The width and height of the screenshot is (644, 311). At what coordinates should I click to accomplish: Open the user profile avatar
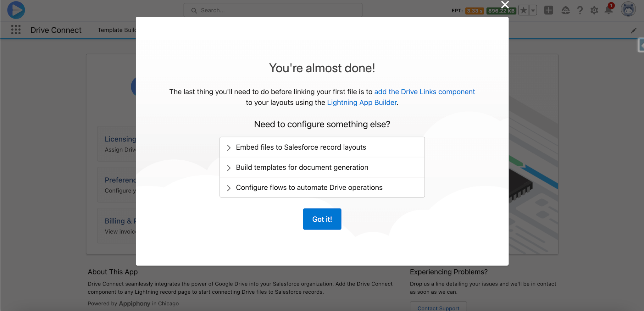[628, 9]
